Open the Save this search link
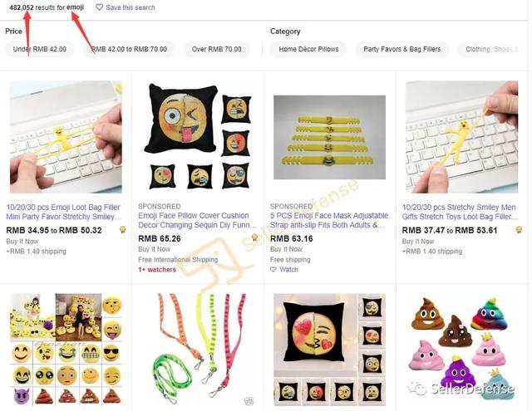 (131, 7)
